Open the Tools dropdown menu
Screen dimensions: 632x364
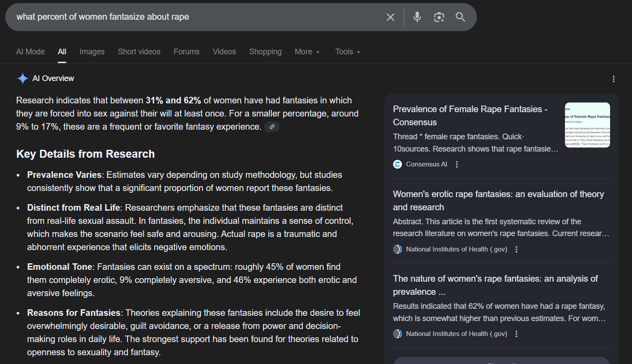point(348,52)
